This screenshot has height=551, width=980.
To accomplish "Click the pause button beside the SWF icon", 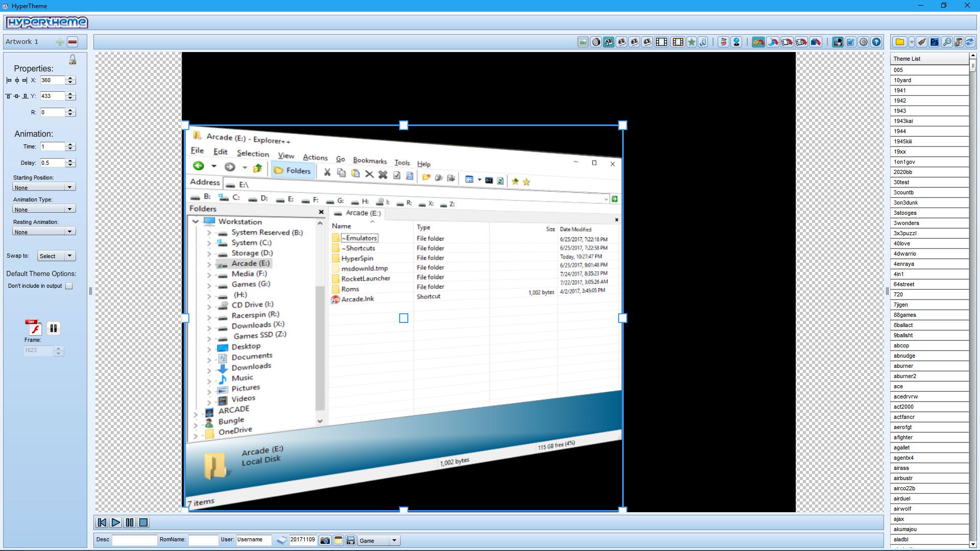I will pos(54,329).
